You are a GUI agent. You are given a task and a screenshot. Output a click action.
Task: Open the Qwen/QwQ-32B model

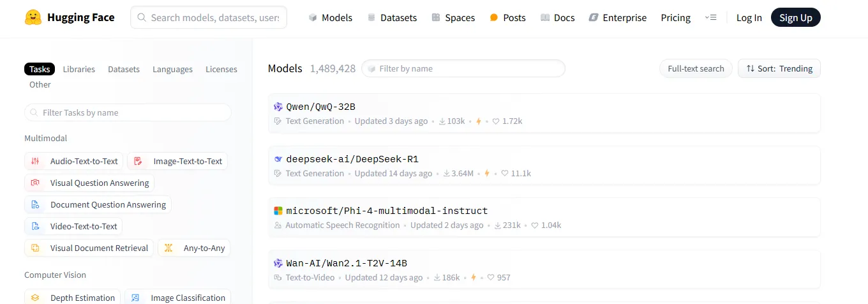coord(544,113)
